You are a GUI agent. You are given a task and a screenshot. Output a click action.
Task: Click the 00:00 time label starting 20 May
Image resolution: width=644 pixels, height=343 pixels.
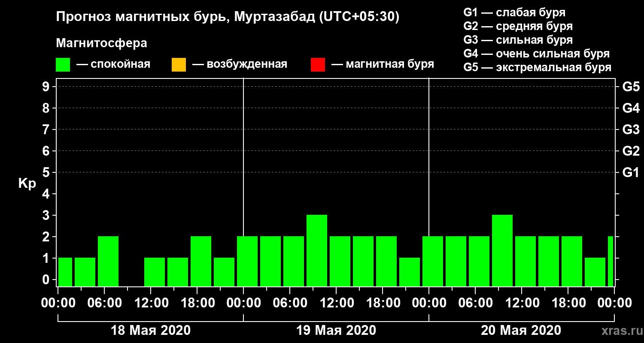429,303
